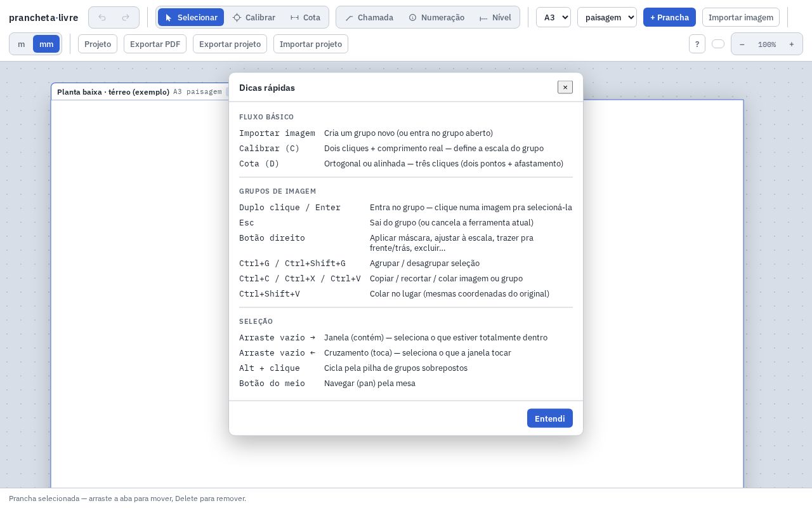Click the SELEÇÃO section heading

point(256,321)
